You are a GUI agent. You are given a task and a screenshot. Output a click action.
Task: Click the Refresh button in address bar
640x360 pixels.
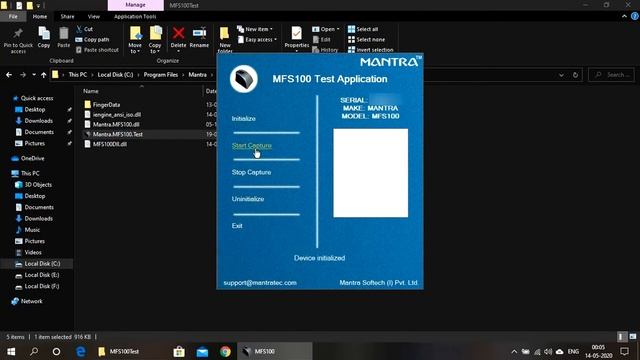[575, 75]
